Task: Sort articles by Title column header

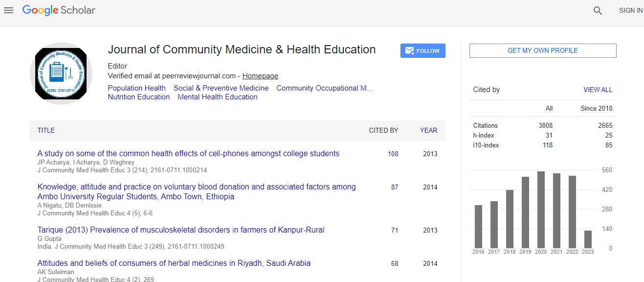Action: pyautogui.click(x=46, y=130)
